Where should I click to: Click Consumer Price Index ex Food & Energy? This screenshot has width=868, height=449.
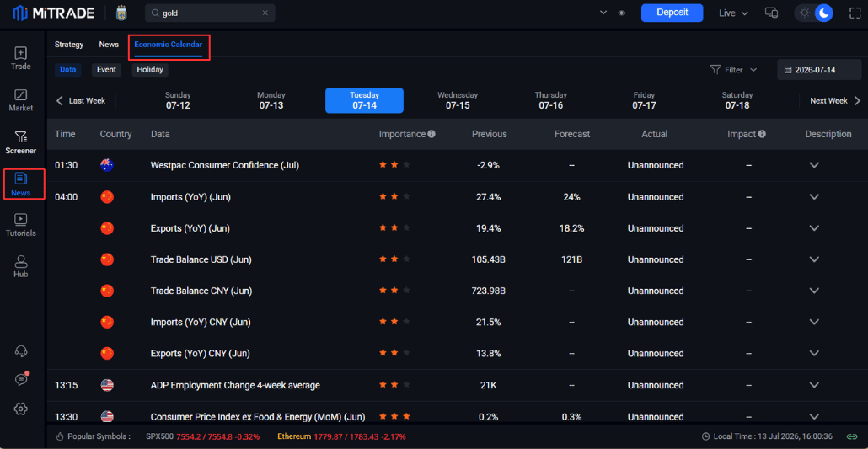[257, 416]
